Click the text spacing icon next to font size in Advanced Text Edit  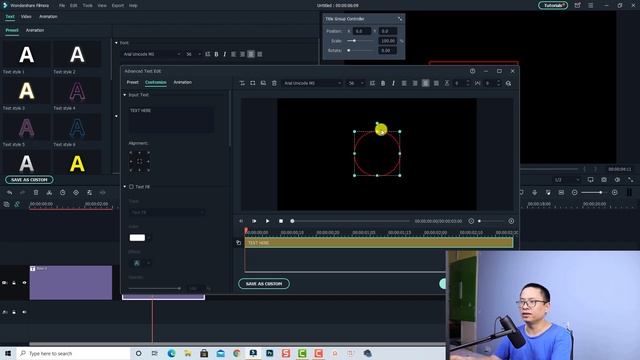pos(372,83)
